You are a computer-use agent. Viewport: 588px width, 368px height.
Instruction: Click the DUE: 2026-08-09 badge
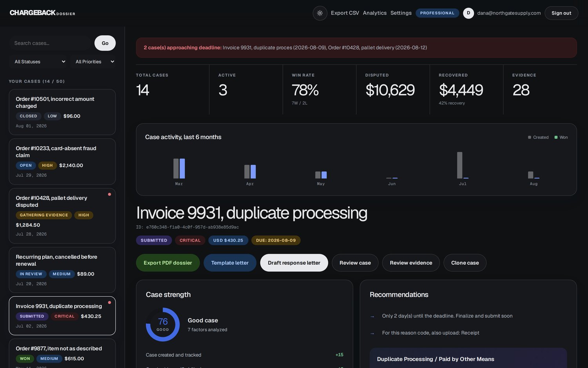[276, 240]
